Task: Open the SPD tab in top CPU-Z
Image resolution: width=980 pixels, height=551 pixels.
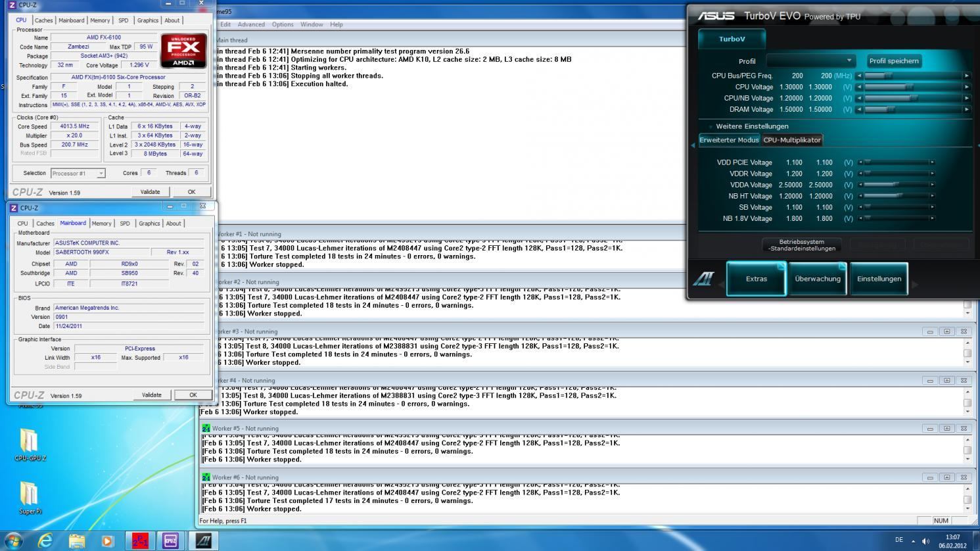Action: point(123,20)
